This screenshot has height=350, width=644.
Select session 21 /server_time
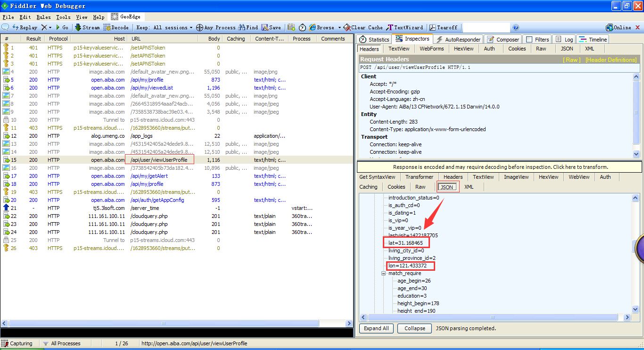coord(176,208)
